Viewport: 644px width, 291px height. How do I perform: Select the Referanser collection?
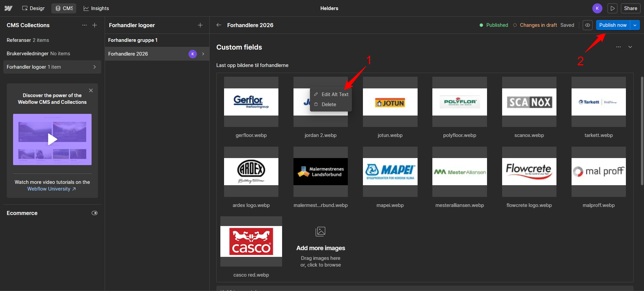coord(52,40)
